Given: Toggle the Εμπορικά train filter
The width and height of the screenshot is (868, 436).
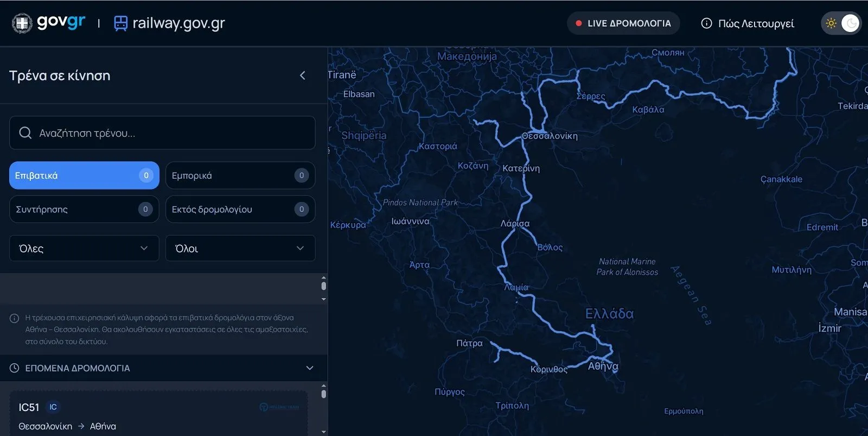Looking at the screenshot, I should (x=240, y=175).
